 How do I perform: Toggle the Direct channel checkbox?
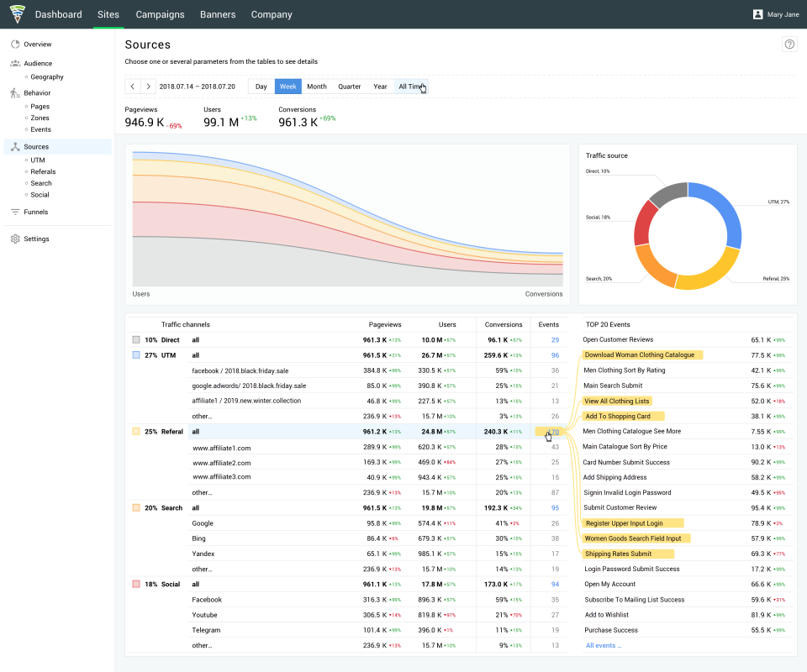pyautogui.click(x=136, y=340)
